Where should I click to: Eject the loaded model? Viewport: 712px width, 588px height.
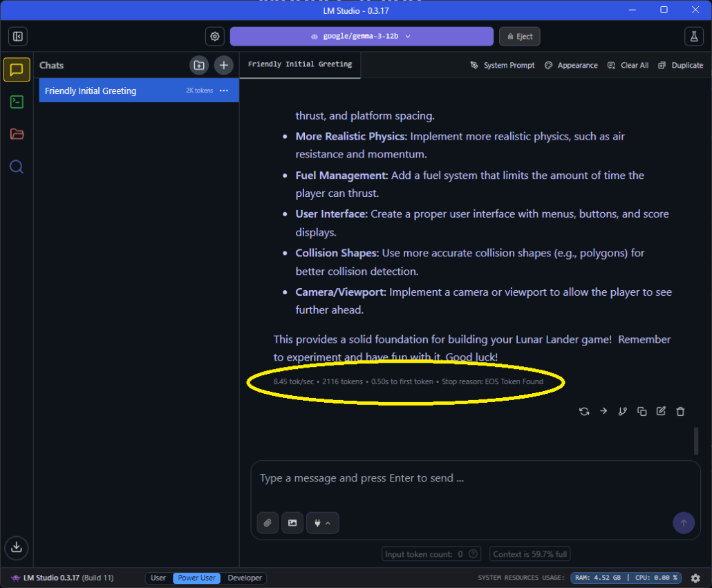click(x=520, y=37)
